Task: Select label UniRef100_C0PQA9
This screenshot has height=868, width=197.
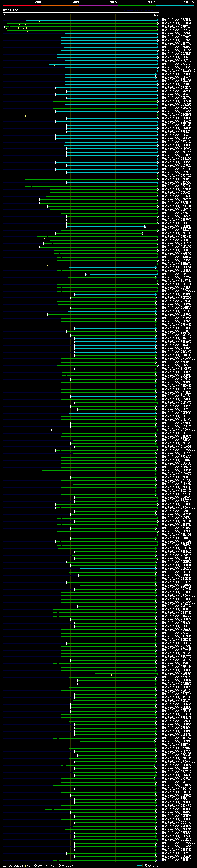Action: [x=176, y=118]
